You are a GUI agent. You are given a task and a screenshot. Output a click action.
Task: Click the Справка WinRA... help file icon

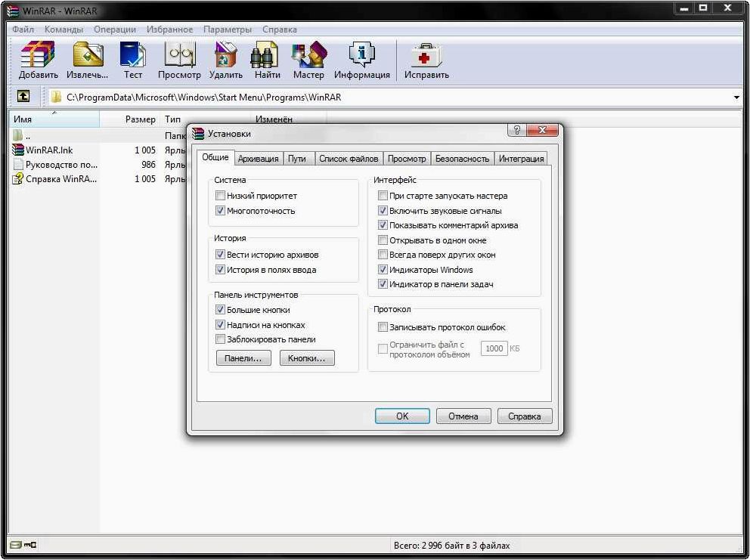point(17,179)
